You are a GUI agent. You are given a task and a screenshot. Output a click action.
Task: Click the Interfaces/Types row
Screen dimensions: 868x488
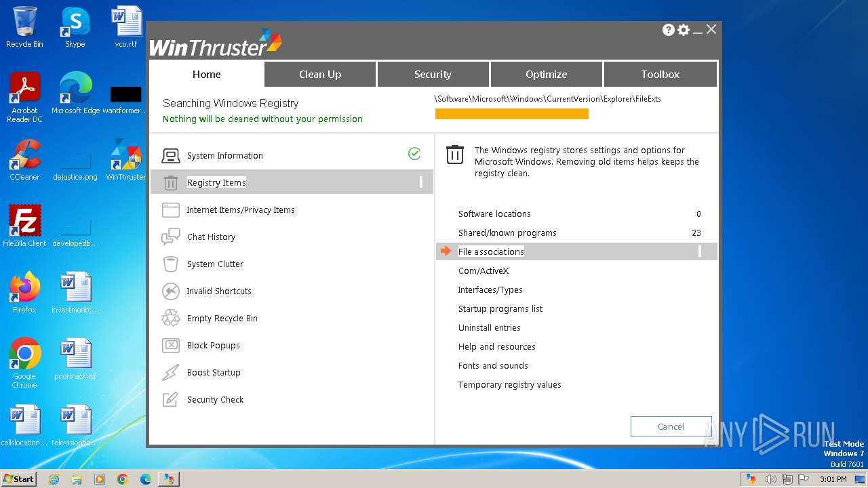tap(576, 289)
